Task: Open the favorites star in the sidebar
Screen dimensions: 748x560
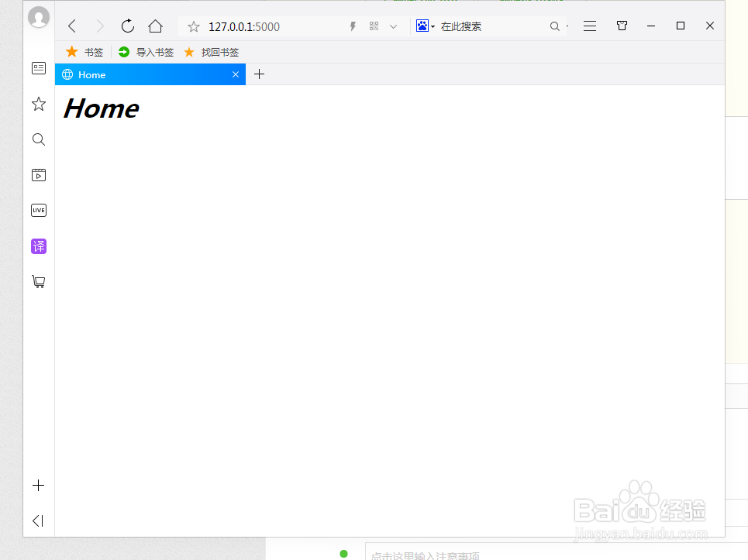Action: click(x=38, y=103)
